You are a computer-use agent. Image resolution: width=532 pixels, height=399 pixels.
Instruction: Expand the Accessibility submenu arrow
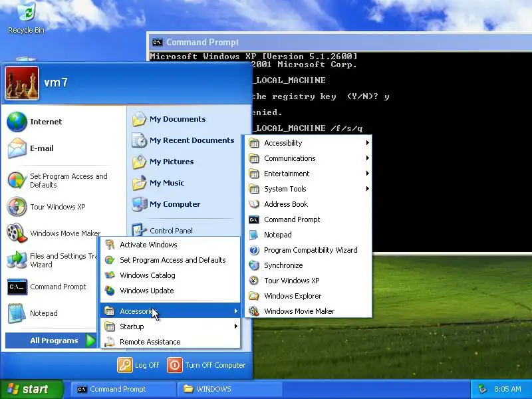coord(368,143)
